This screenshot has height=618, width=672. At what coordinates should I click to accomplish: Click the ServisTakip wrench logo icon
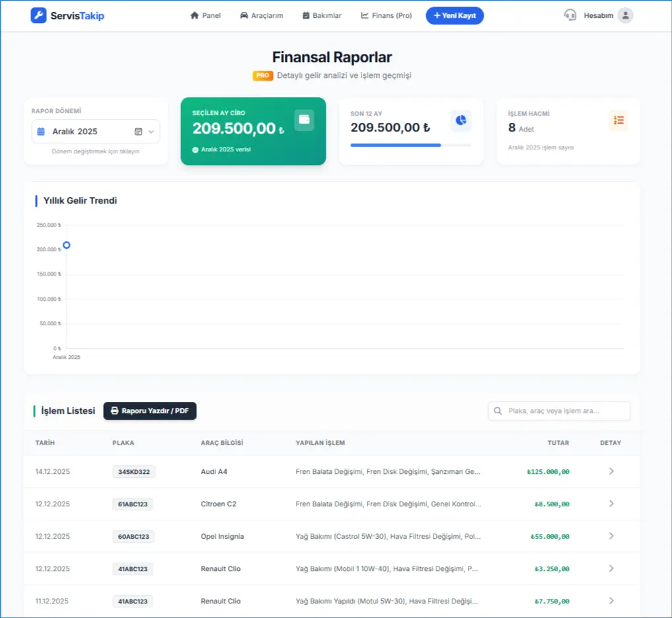coord(38,15)
